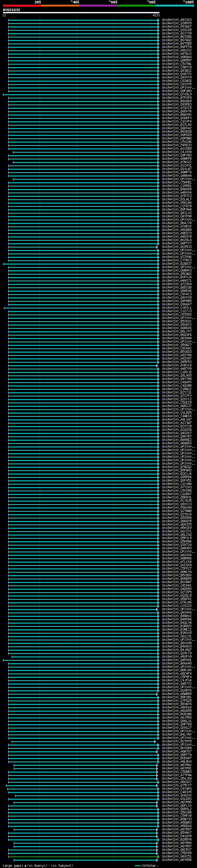Image resolution: width=197 pixels, height=868 pixels.
Task: Select the UniRef100_P45633 label
Action: 177,145
